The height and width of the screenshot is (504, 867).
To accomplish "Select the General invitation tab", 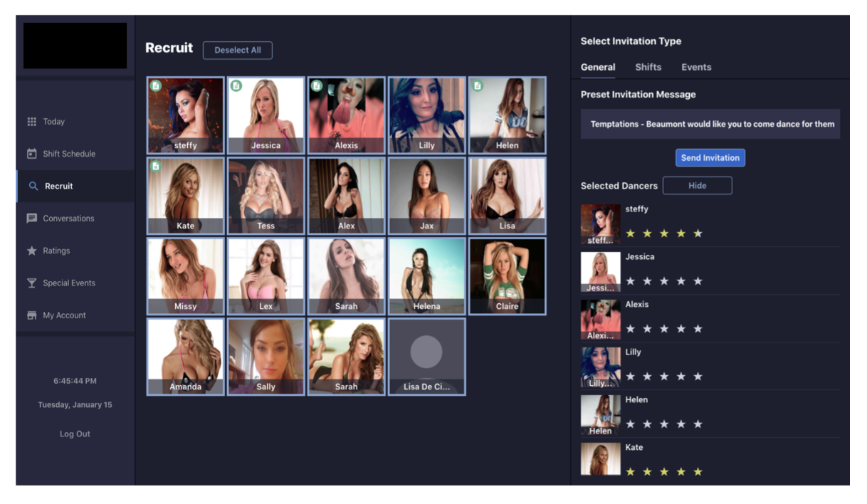I will tap(597, 67).
